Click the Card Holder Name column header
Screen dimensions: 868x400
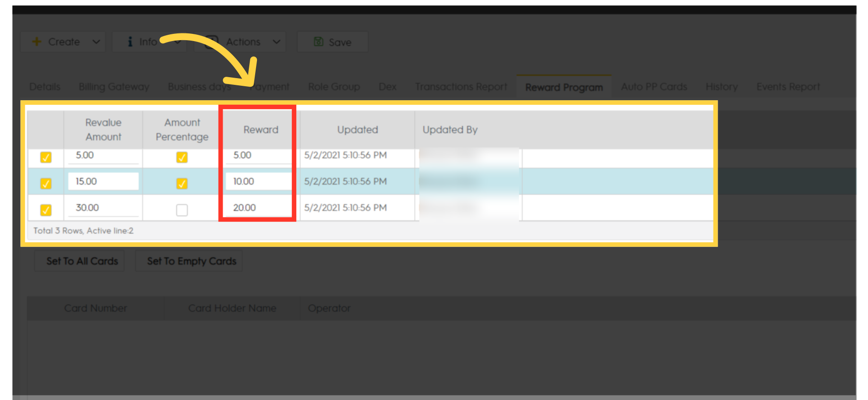232,308
